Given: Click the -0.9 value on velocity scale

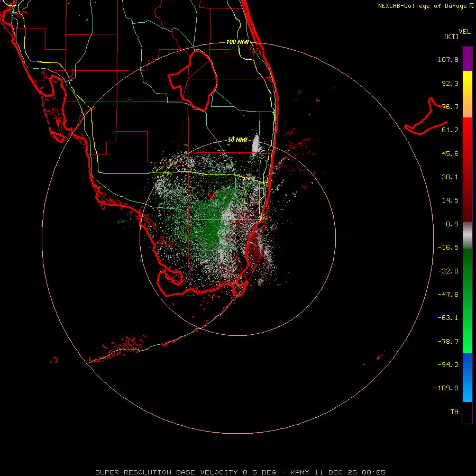Looking at the screenshot, I should (450, 224).
